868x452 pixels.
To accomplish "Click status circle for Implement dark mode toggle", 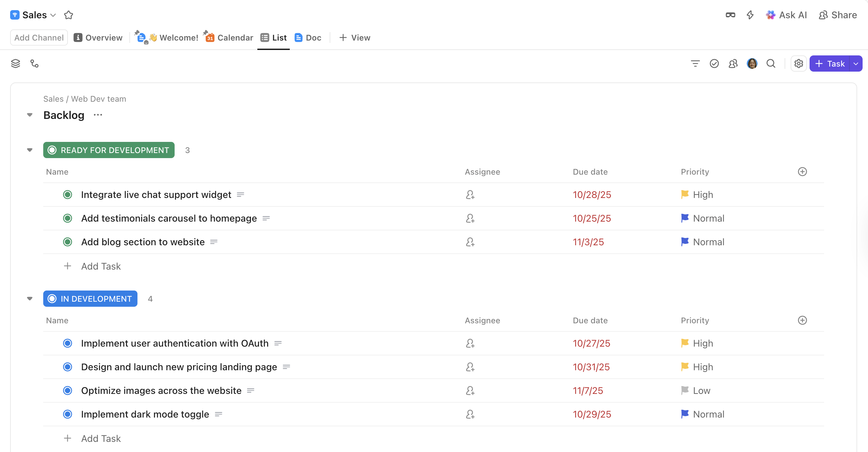I will (x=67, y=414).
